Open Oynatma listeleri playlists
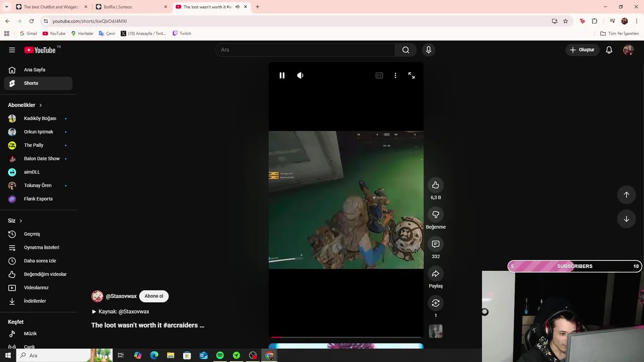The height and width of the screenshot is (362, 644). tap(38, 247)
